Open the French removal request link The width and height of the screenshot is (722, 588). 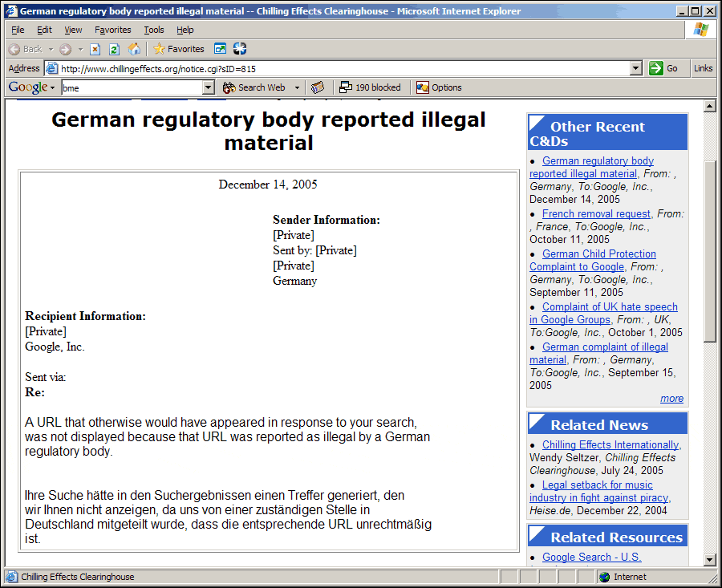pos(596,214)
